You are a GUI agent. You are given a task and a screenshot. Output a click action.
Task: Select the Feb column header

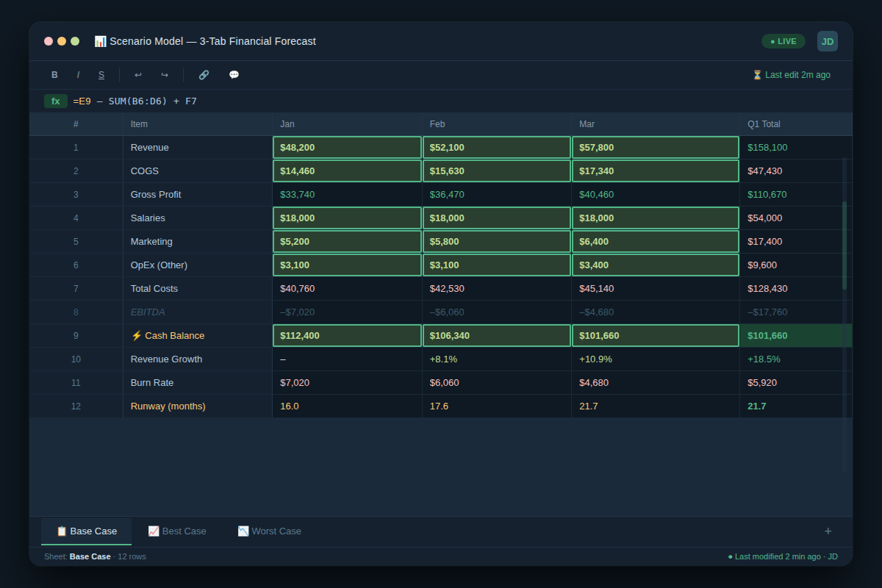[497, 124]
